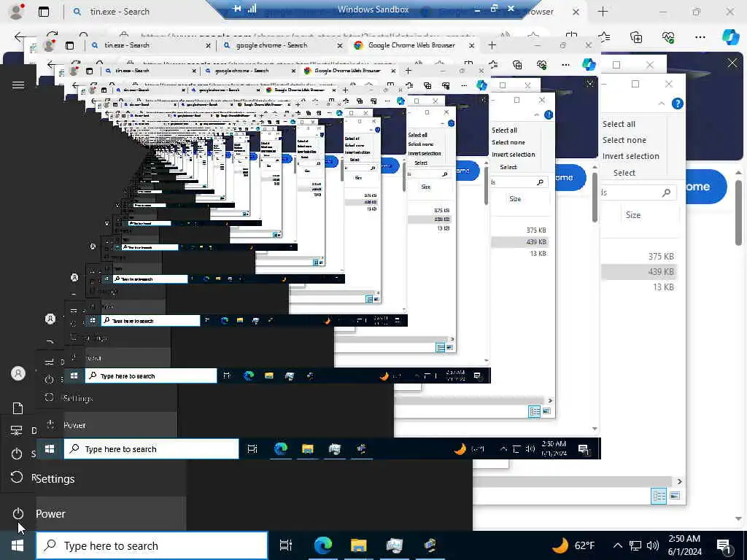The width and height of the screenshot is (747, 560).
Task: Open Documents icon in outermost Start menu
Action: 18,408
